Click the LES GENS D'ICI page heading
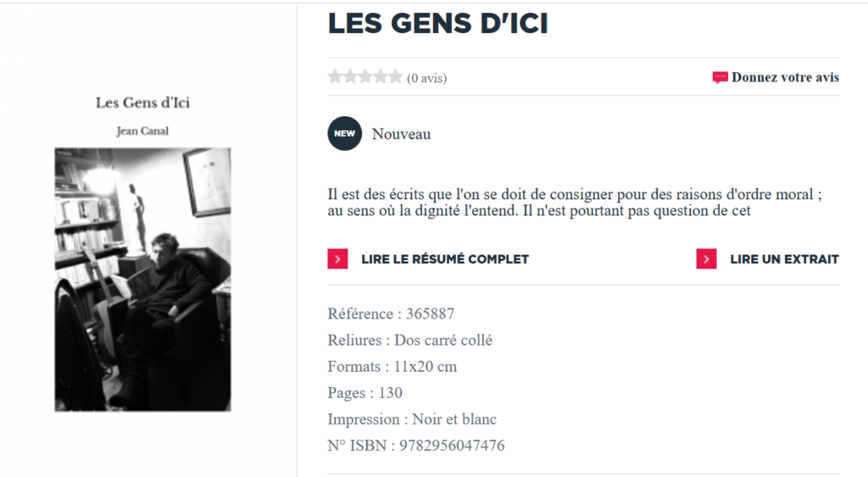This screenshot has height=477, width=868. coord(437,24)
